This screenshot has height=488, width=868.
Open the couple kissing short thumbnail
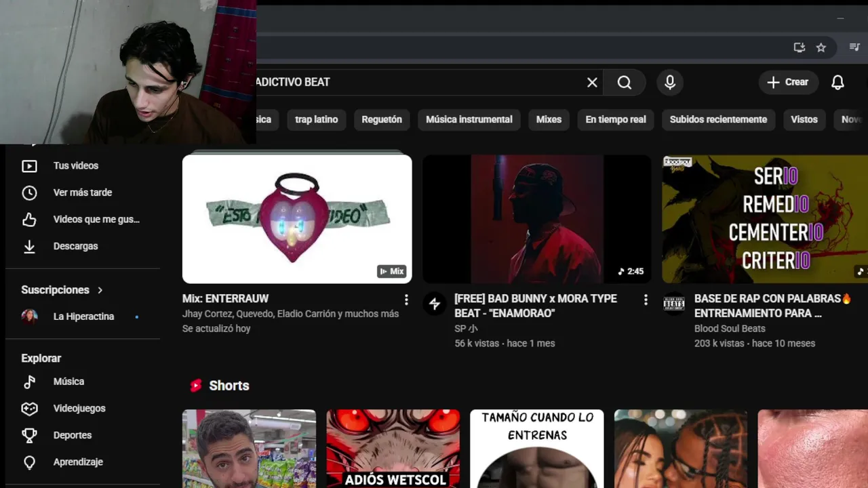click(681, 449)
